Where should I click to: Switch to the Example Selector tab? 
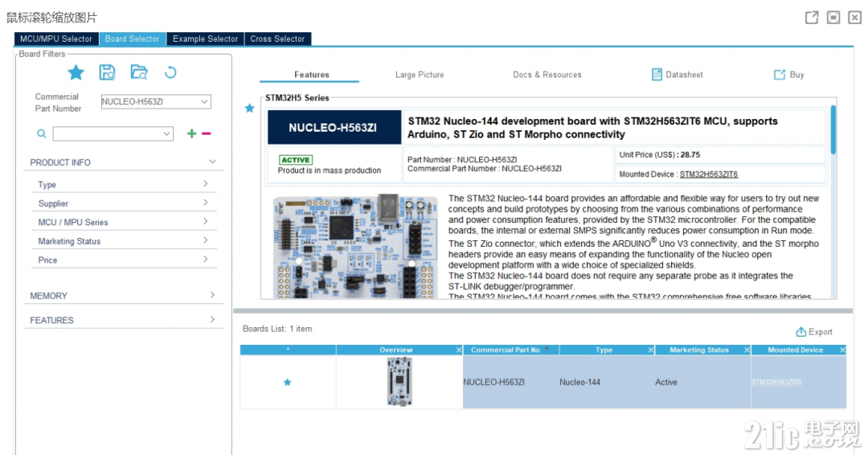point(206,39)
